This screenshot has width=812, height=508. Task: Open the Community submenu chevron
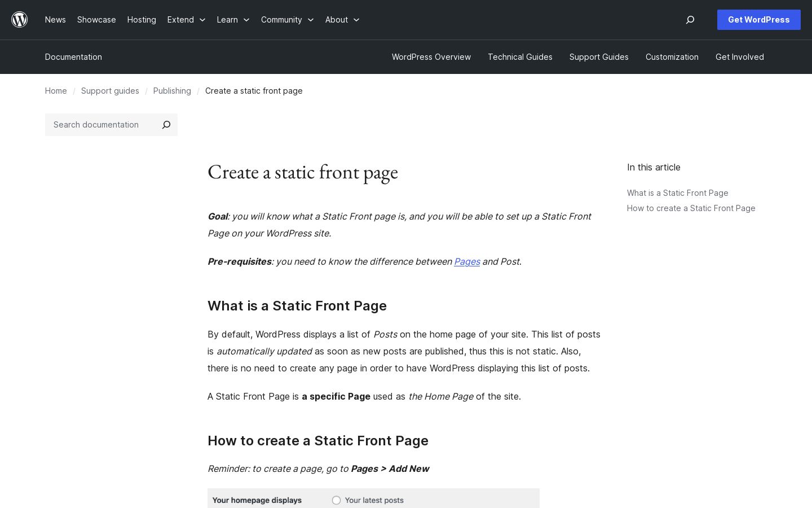(x=311, y=20)
